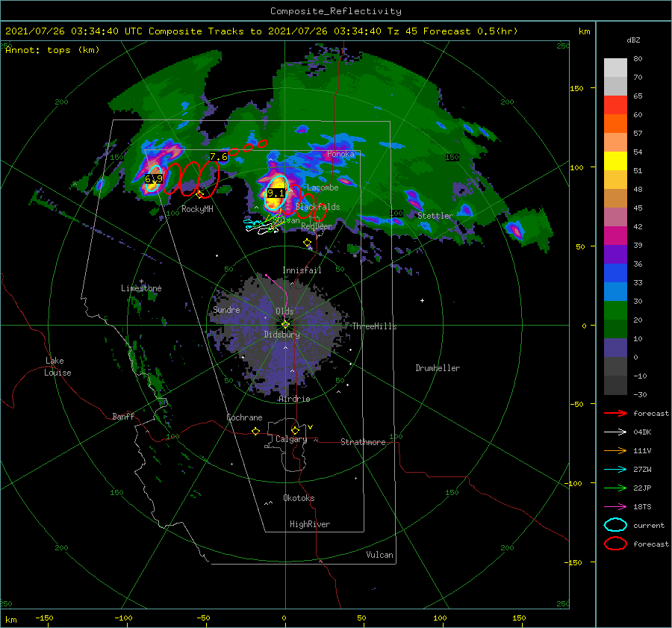672x628 pixels.
Task: Click the slate purple 0-10 dBZ swatch
Action: coord(615,348)
